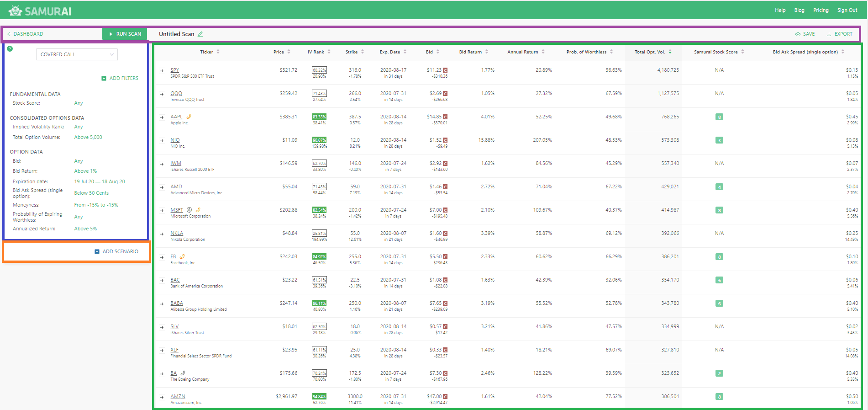Expand the MSFT row
Image resolution: width=868 pixels, height=410 pixels.
pyautogui.click(x=162, y=211)
